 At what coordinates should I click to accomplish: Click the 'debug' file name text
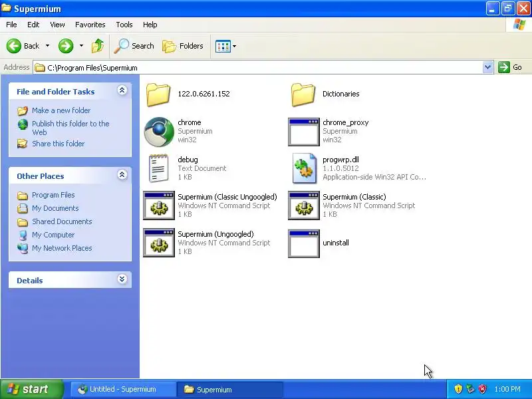[x=188, y=160]
